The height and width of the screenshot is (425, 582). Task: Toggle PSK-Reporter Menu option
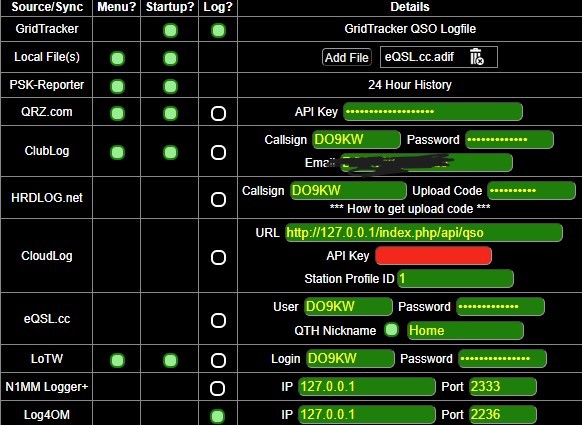[x=117, y=86]
